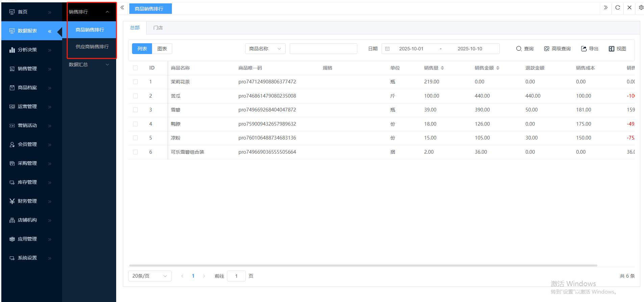Expand the 数据汇总 submenu
Viewport: 644px width, 302px height.
tap(89, 65)
